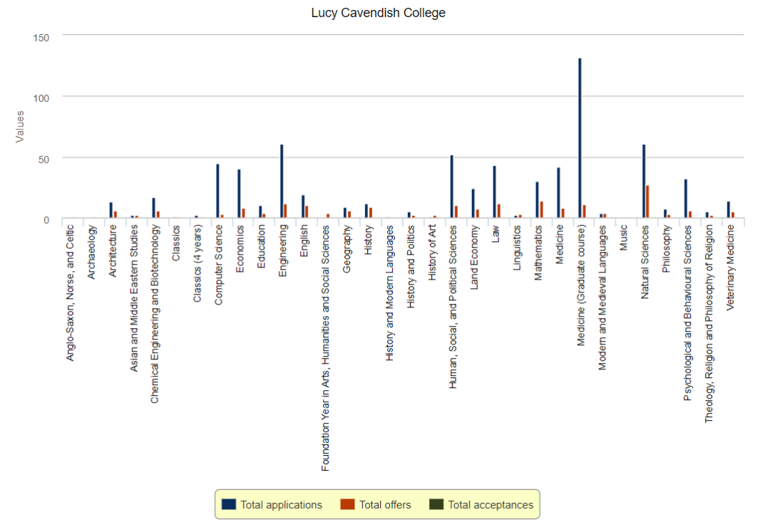Click the Classics (4 years) label

pyautogui.click(x=197, y=264)
